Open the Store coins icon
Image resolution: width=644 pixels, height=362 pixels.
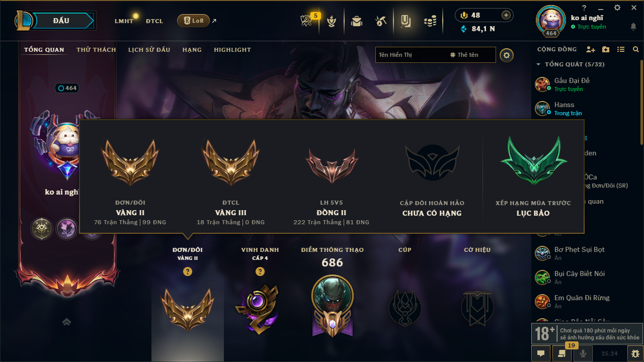(x=430, y=21)
